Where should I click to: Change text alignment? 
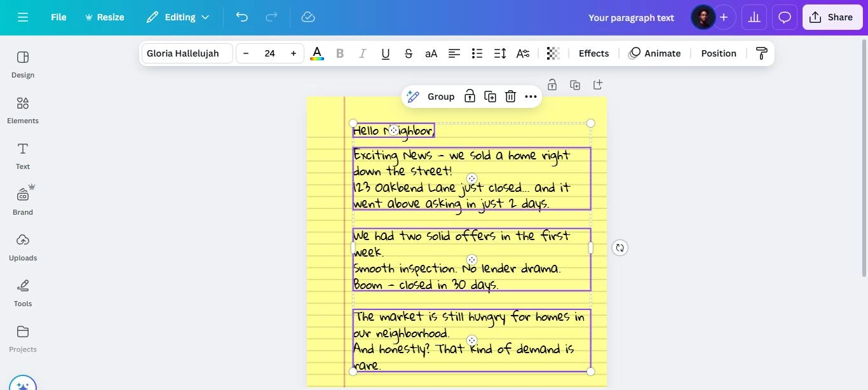point(454,53)
